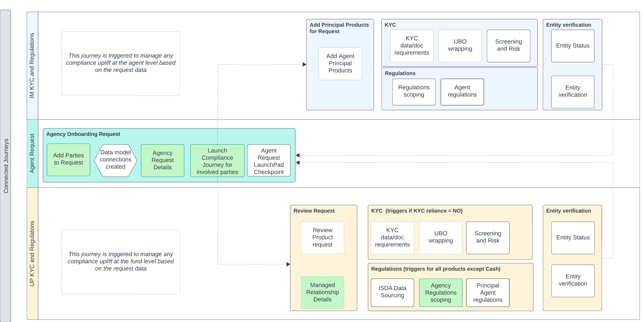Select the Add Agent Principal Products box

tap(340, 63)
